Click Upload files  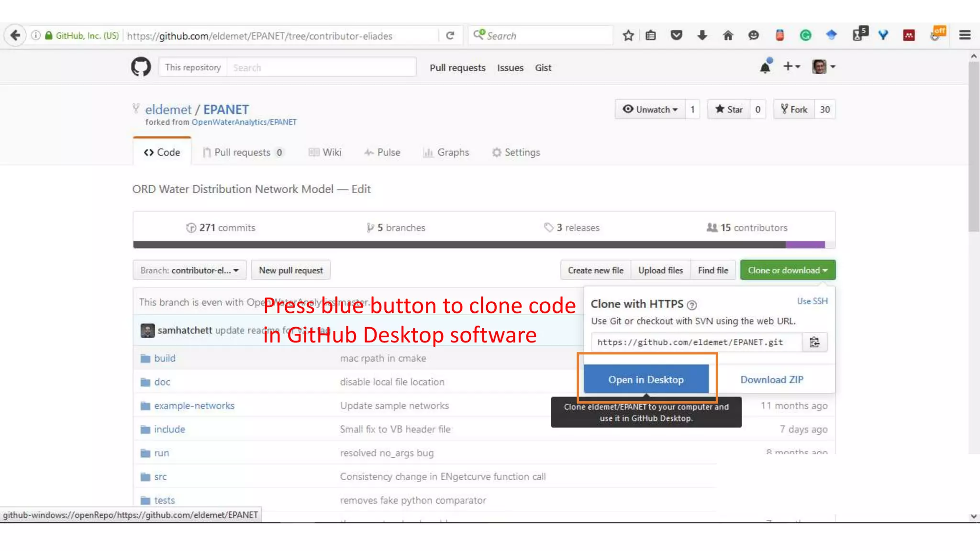coord(660,270)
